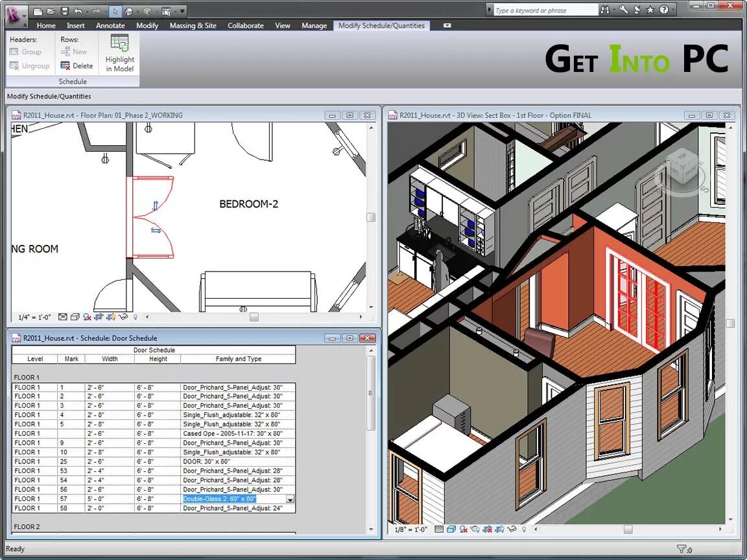Expand the InfoCenter search box arrow
Viewport: 747px width, 560px height.
[x=490, y=10]
